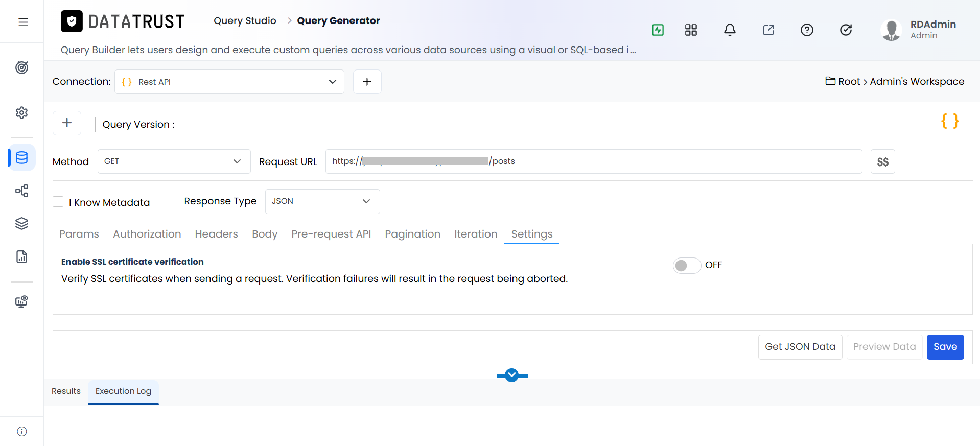This screenshot has width=980, height=446.
Task: Click Query Generator breadcrumb
Action: tap(338, 21)
